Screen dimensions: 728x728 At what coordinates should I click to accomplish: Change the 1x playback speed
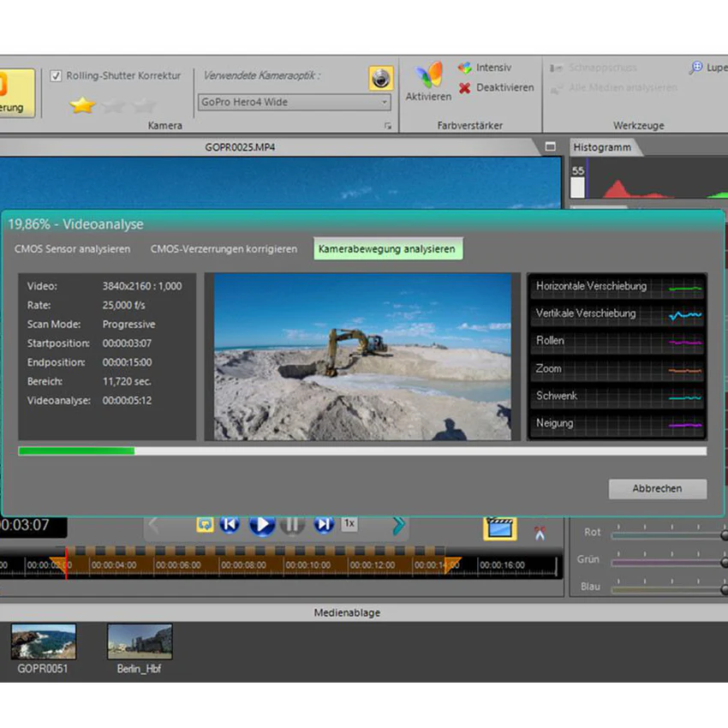pos(349,523)
